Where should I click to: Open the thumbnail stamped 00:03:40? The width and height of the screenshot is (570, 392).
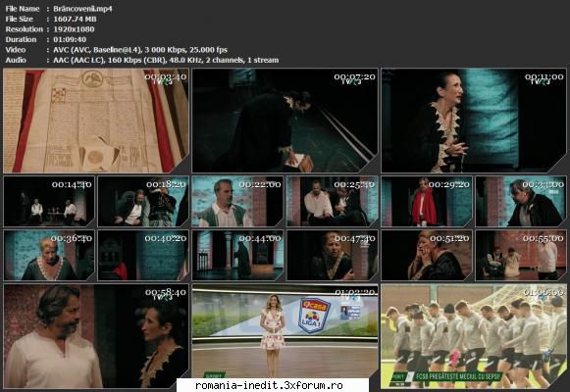tap(96, 121)
